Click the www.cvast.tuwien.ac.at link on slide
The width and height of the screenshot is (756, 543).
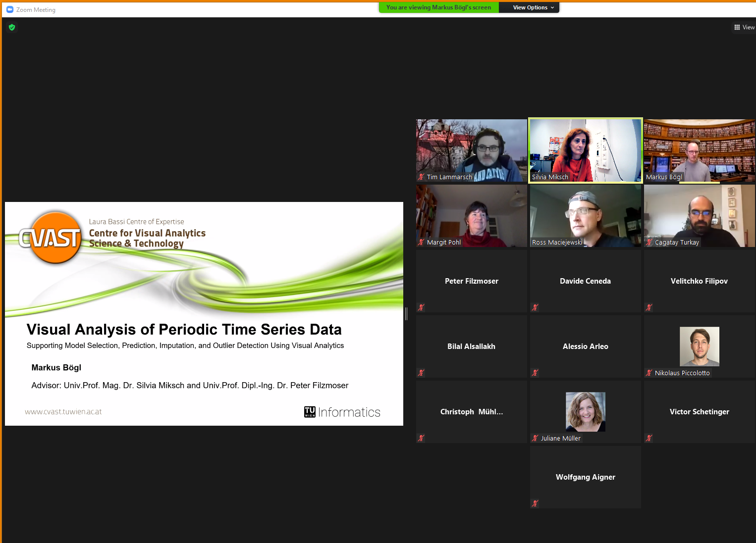tap(63, 412)
